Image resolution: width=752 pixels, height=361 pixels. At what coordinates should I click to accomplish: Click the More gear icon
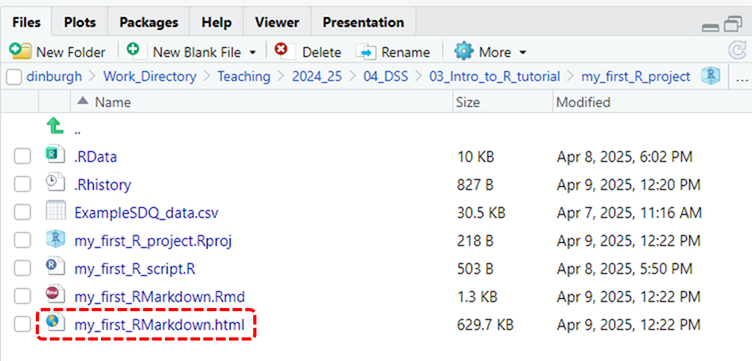(x=464, y=51)
